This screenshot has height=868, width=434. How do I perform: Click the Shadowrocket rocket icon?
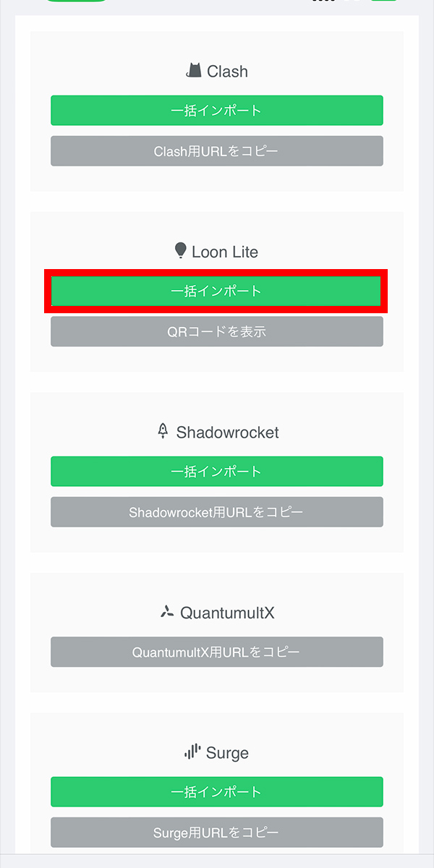coord(162,432)
